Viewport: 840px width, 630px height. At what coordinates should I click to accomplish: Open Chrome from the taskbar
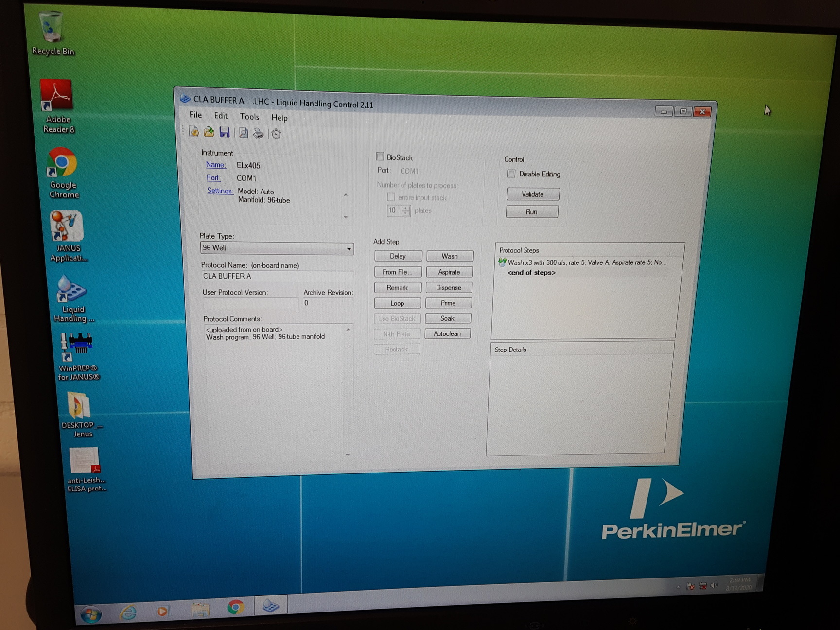(x=236, y=607)
